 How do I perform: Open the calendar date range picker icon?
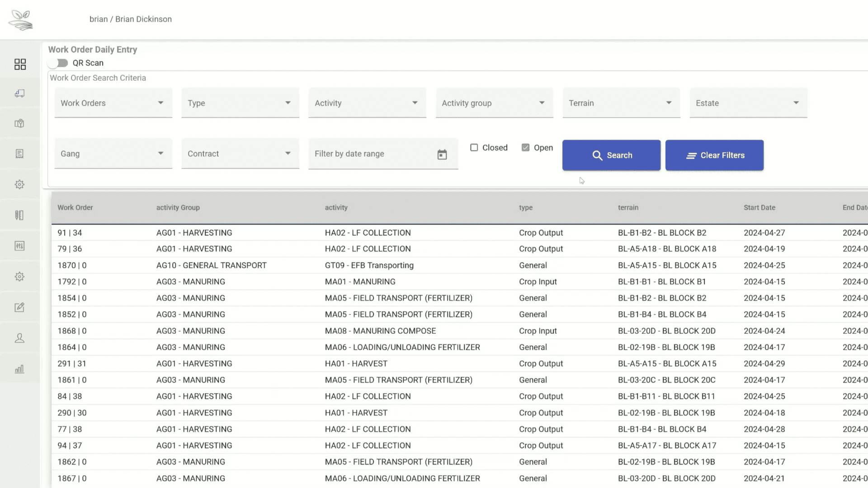pyautogui.click(x=442, y=155)
